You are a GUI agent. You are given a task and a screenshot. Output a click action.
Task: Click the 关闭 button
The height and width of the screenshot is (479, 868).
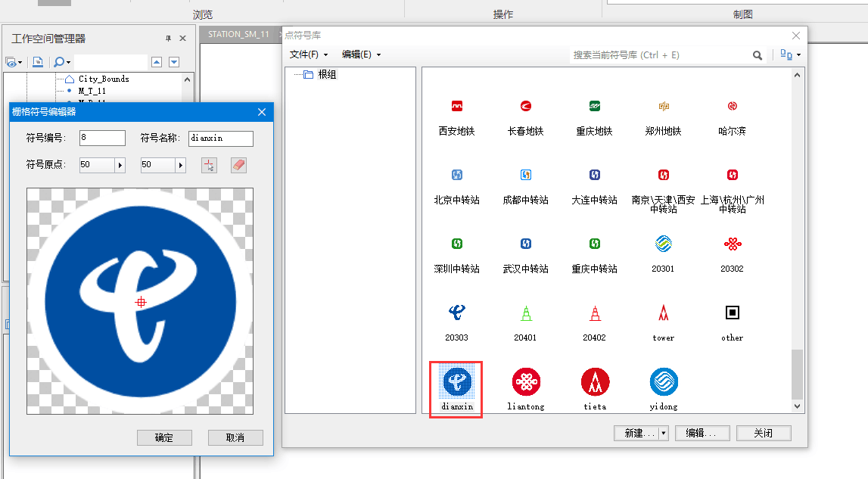(x=764, y=433)
